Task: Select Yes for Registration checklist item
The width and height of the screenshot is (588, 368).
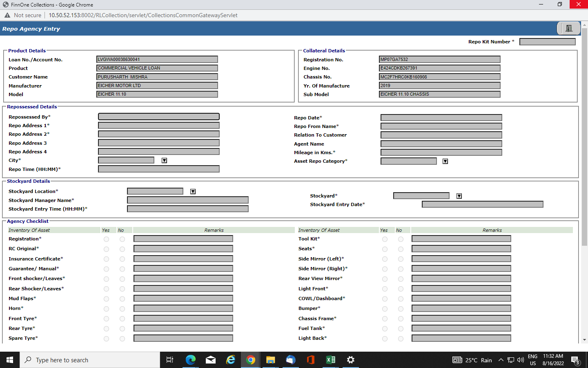Action: [106, 239]
